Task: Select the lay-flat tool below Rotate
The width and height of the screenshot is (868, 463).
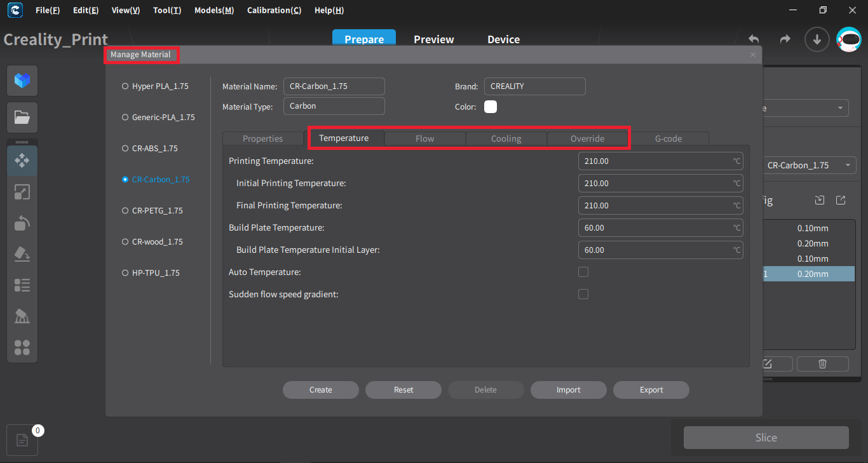Action: pos(22,254)
